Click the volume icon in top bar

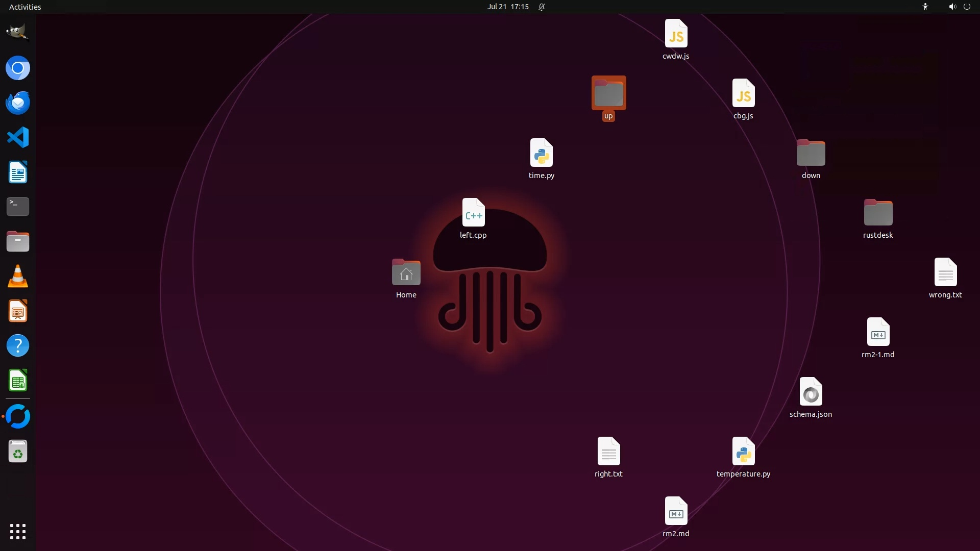[x=951, y=7]
